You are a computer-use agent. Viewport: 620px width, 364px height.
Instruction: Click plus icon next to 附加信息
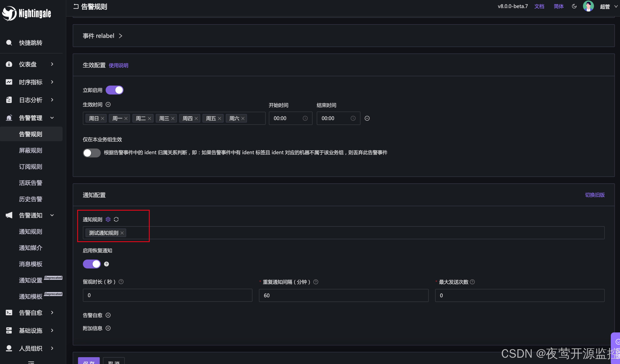(x=108, y=328)
